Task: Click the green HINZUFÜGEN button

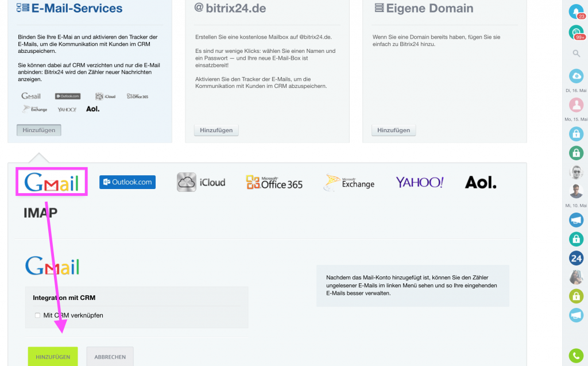Action: (53, 357)
